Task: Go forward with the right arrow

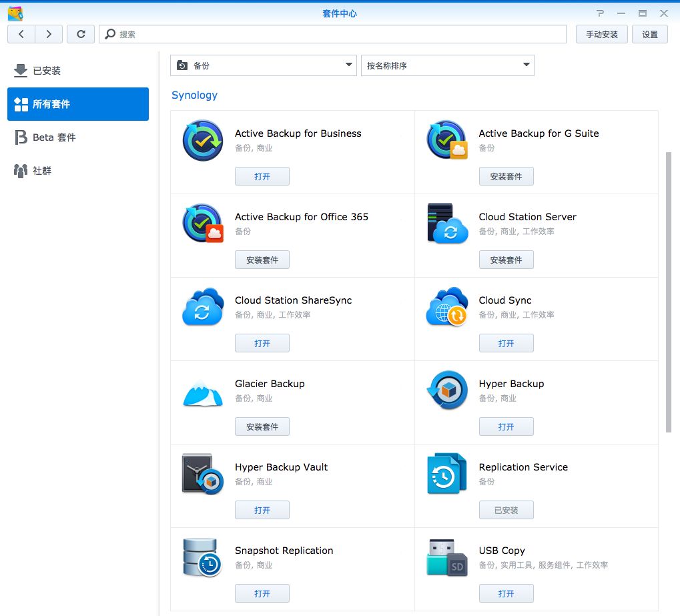Action: pos(49,34)
